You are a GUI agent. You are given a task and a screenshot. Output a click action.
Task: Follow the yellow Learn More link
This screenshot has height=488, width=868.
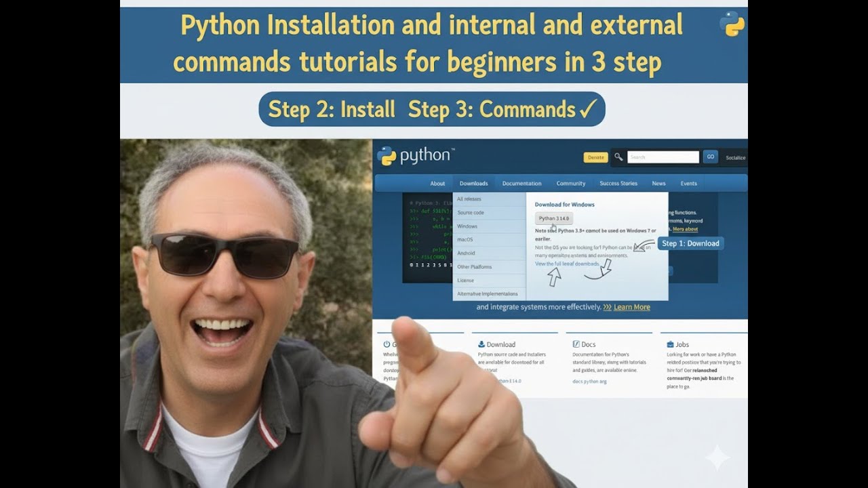(x=631, y=307)
